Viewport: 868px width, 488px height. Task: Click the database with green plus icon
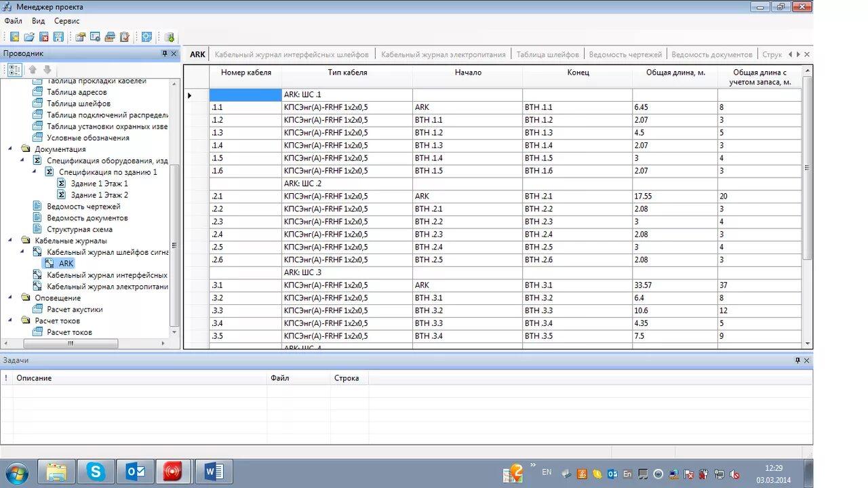[x=169, y=37]
